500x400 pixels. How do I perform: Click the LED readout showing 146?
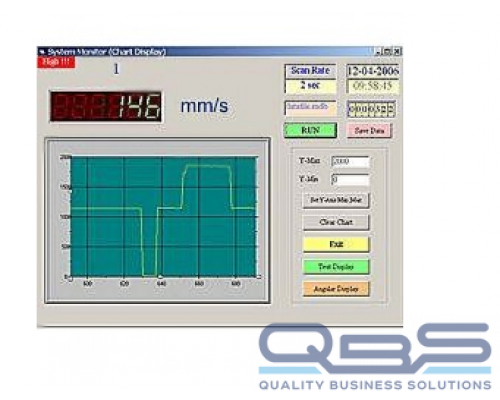click(106, 106)
